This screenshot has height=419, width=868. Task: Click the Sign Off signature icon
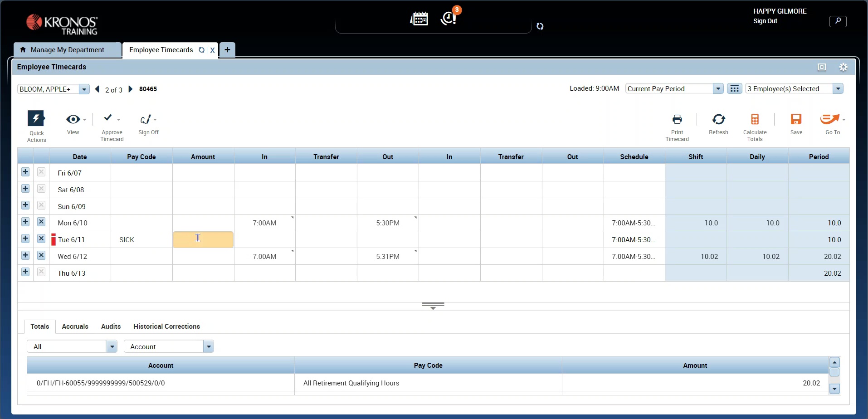(146, 120)
